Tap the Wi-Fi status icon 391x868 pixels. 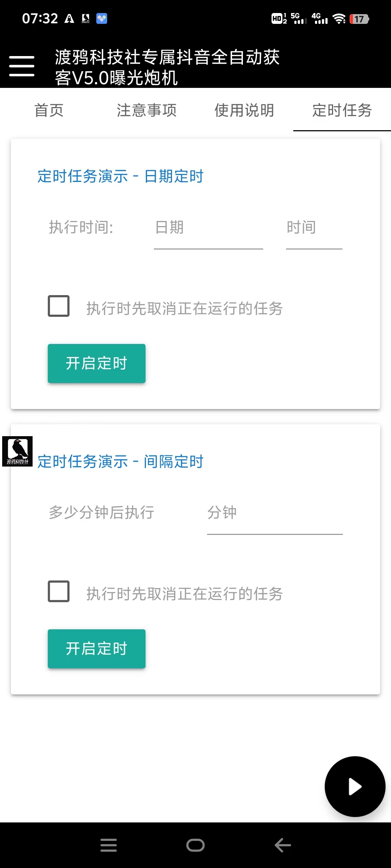(x=339, y=19)
